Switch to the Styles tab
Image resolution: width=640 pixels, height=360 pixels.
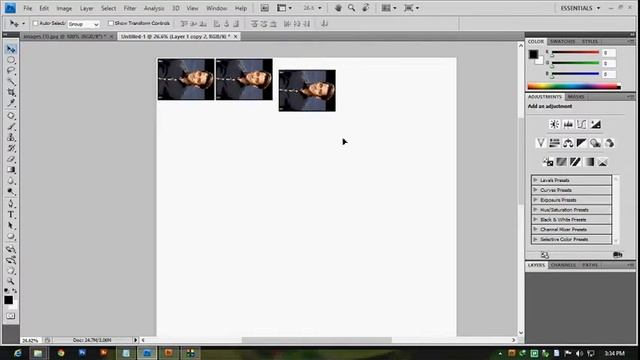[590, 42]
